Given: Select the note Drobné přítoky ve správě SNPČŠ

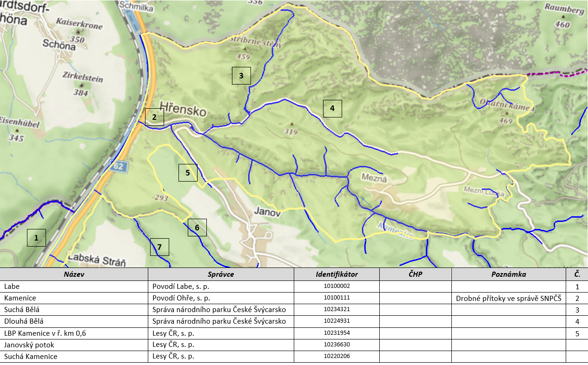Looking at the screenshot, I should [x=509, y=298].
